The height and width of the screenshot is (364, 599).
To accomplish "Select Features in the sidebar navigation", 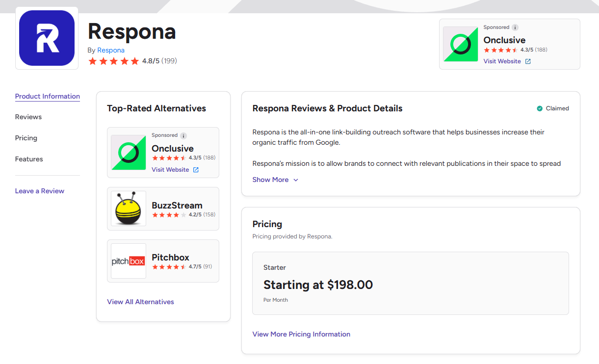I will tap(29, 159).
